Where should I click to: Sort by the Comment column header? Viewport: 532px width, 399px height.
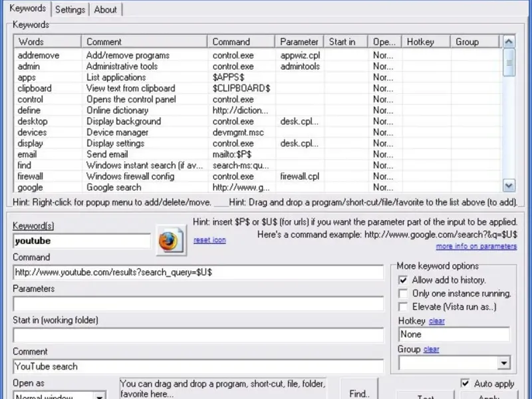point(144,41)
